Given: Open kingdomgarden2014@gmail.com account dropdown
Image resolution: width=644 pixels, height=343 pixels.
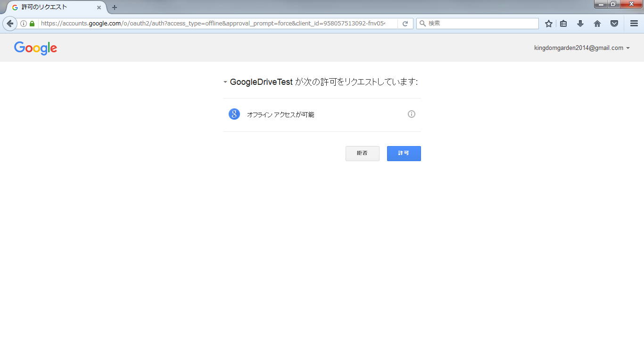Looking at the screenshot, I should point(582,48).
